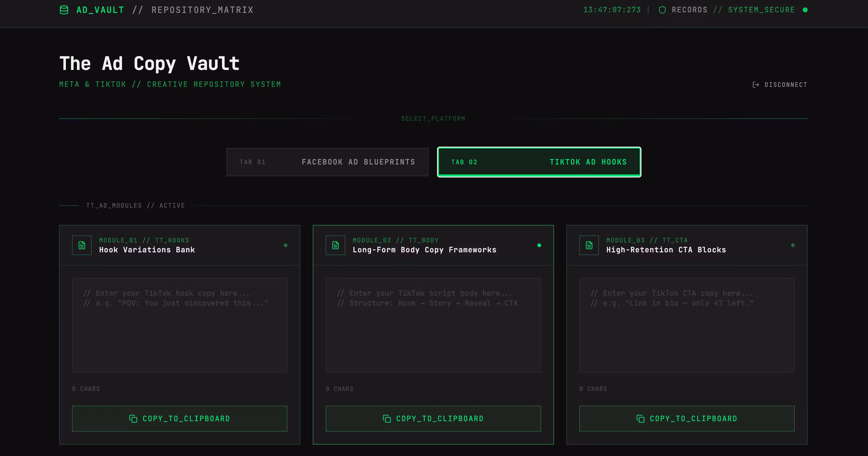
Task: Click the AD_VAULT header title
Action: [100, 10]
